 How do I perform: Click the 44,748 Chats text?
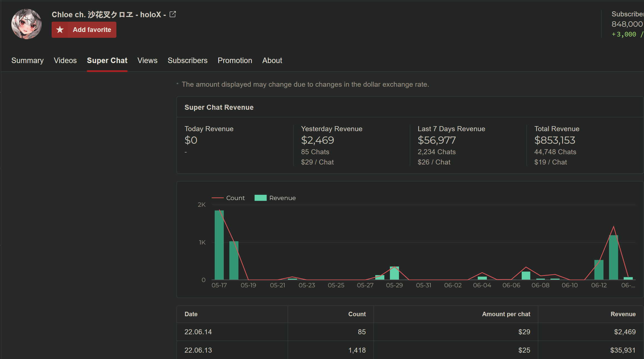click(x=555, y=152)
